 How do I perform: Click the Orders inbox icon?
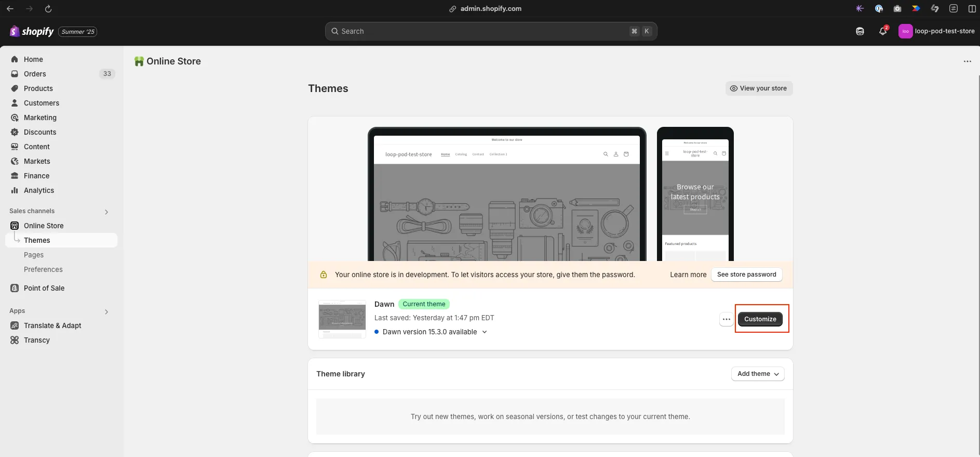[x=15, y=74]
